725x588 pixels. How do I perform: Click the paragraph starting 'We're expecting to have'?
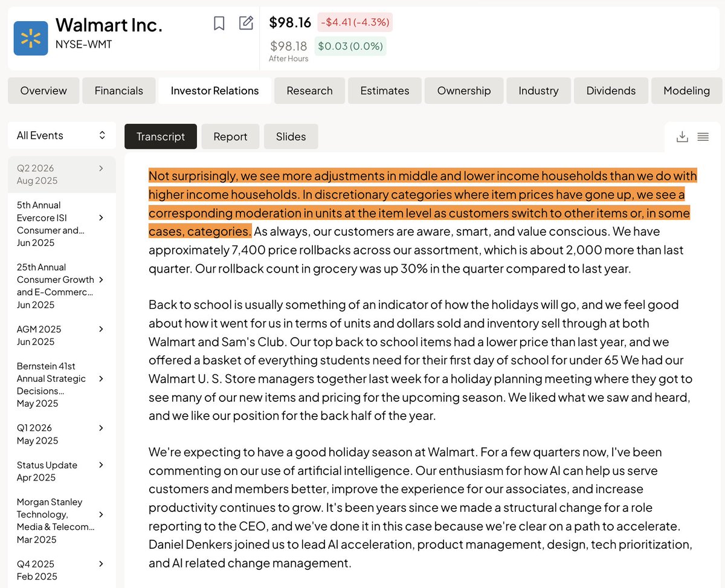pos(420,508)
